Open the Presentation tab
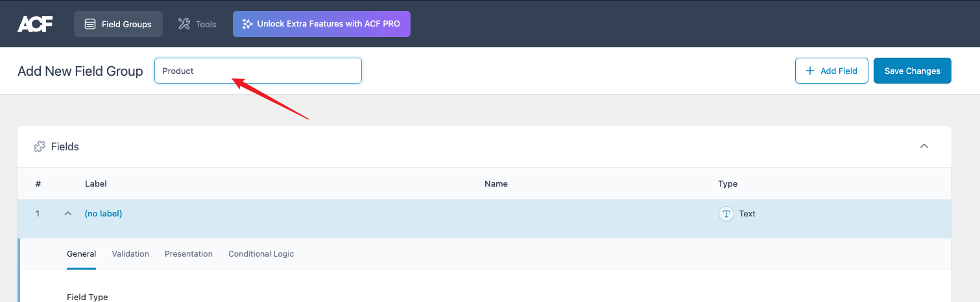This screenshot has height=302, width=980. 189,254
